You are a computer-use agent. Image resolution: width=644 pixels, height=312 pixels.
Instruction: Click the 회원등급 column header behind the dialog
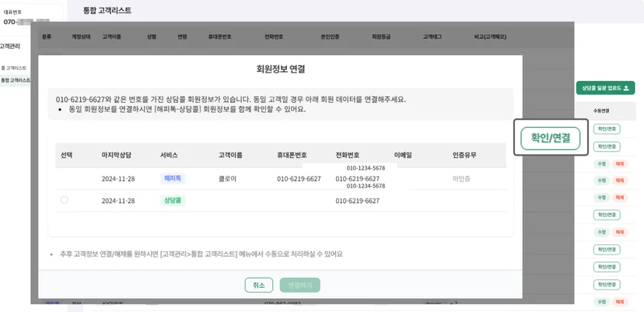381,37
